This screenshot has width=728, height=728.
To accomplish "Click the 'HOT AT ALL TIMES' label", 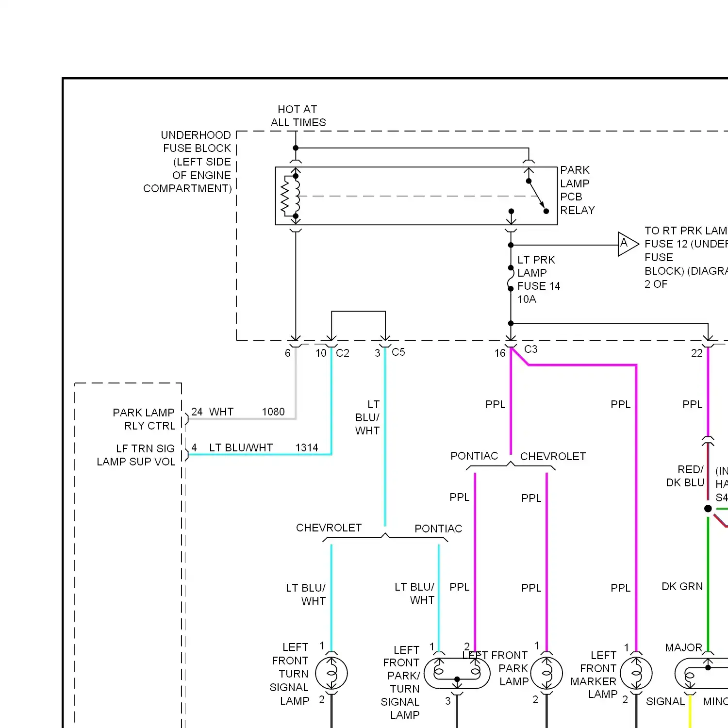I will 298,116.
